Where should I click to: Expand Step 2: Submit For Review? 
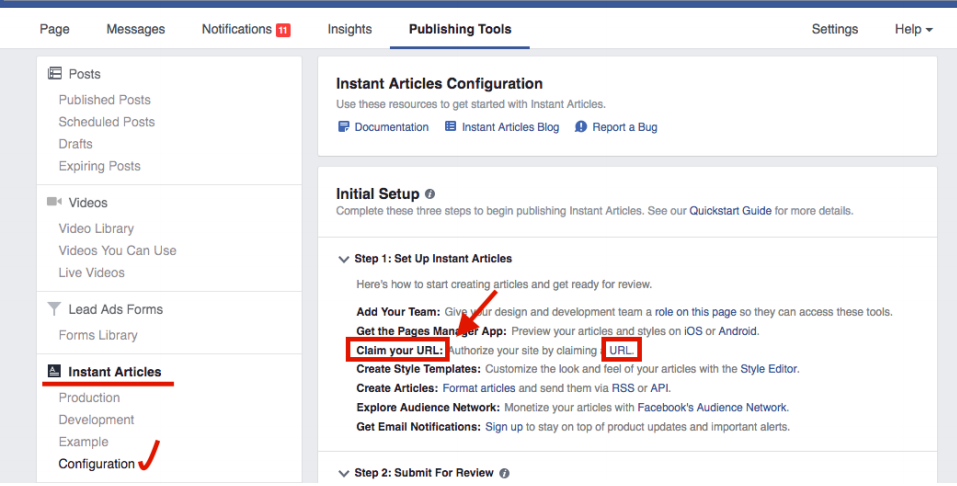344,473
